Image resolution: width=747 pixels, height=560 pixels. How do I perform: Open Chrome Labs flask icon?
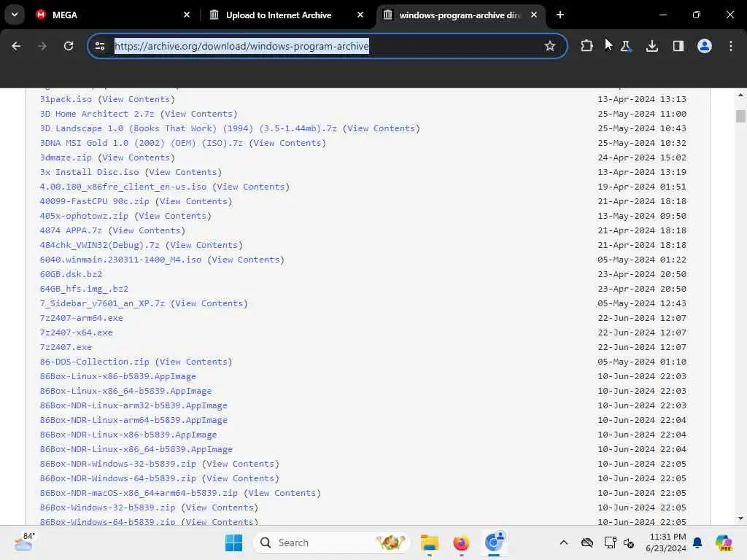coord(625,46)
